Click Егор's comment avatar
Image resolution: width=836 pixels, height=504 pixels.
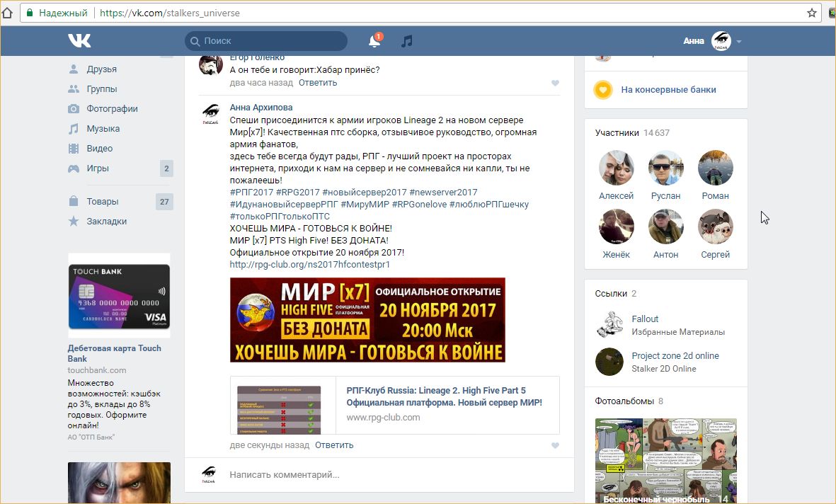click(211, 66)
